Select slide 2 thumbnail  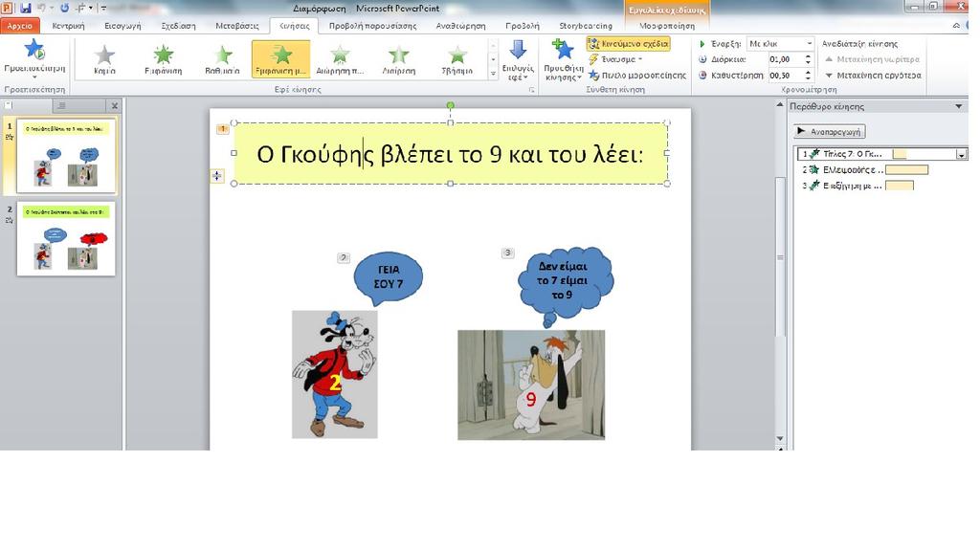66,239
